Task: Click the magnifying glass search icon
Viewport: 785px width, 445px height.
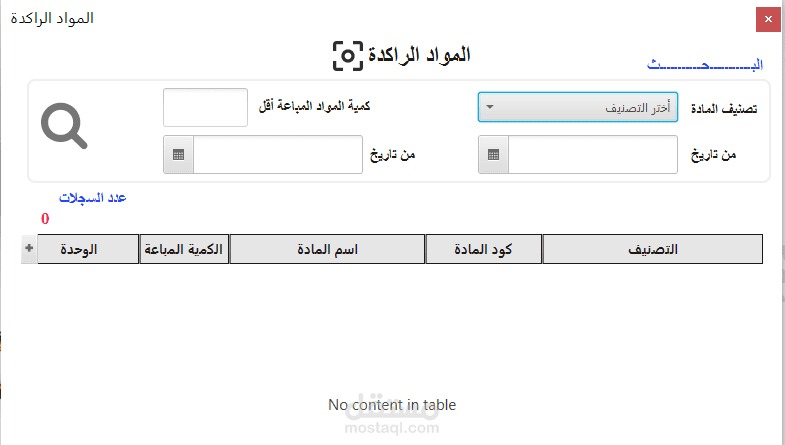Action: [x=64, y=127]
